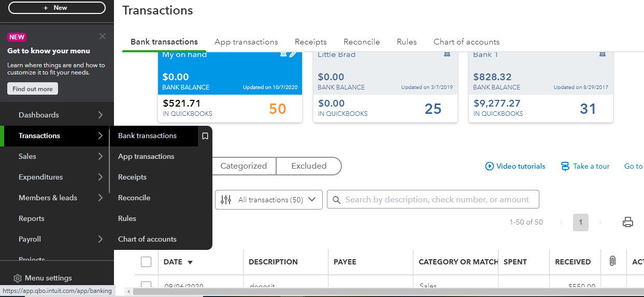644x297 pixels.
Task: Check the select-all transactions checkbox
Action: coord(146,262)
